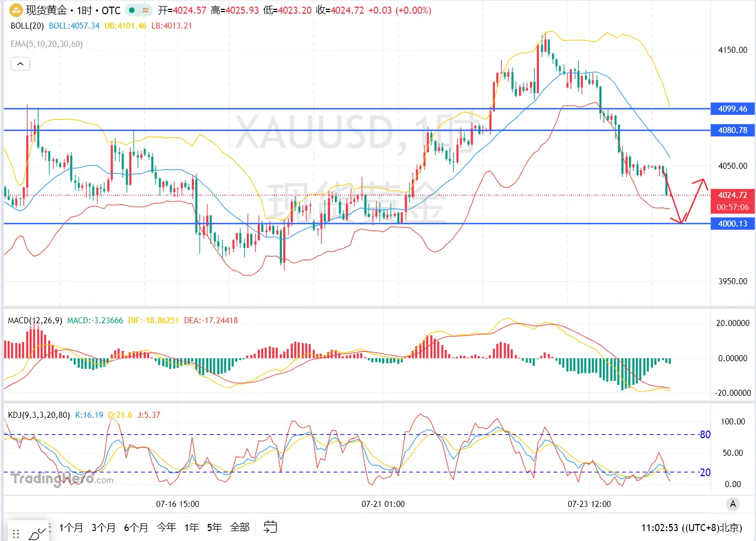Click the high price 高=4025.93 readout
This screenshot has height=541, width=756.
click(x=235, y=10)
